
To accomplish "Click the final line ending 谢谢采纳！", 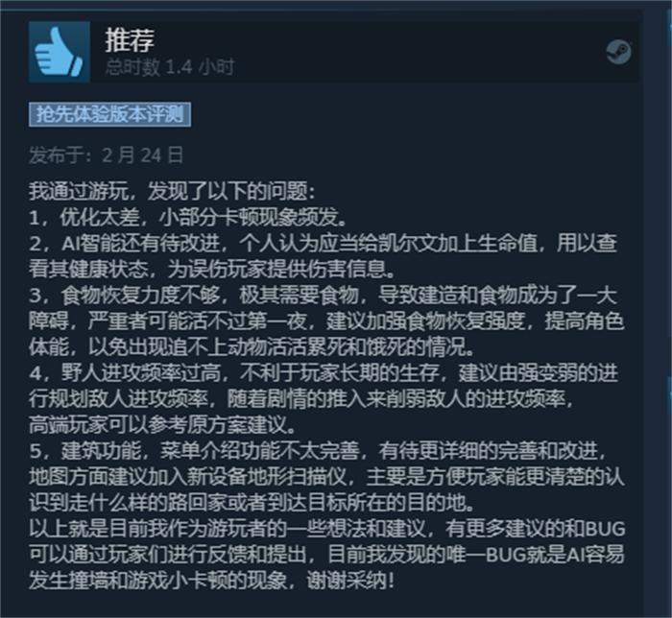I will (x=211, y=582).
